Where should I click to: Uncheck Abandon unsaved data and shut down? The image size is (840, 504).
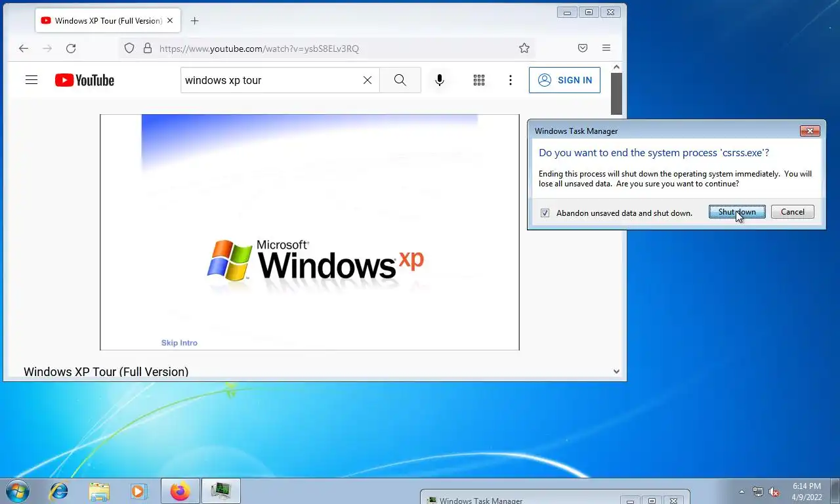pyautogui.click(x=545, y=213)
